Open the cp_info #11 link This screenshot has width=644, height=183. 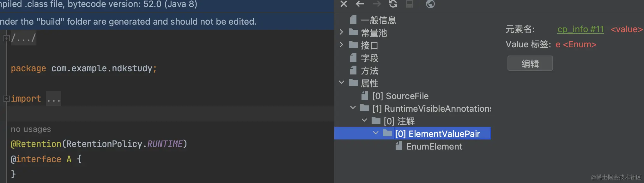coord(580,29)
